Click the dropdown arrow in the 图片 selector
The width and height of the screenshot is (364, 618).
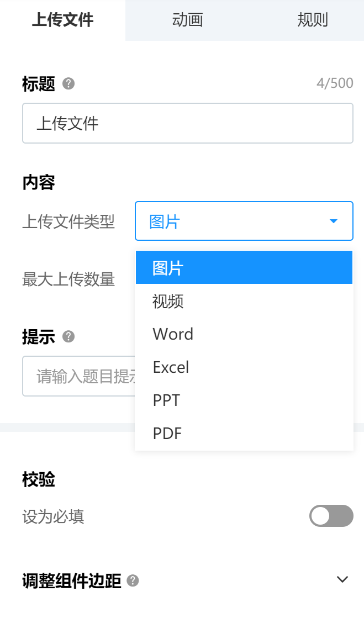click(x=333, y=221)
